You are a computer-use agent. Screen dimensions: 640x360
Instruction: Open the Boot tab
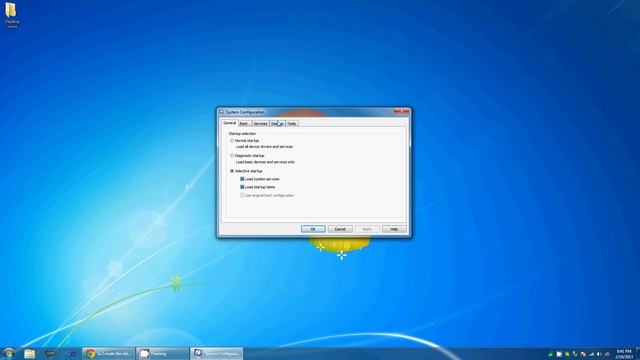(244, 123)
